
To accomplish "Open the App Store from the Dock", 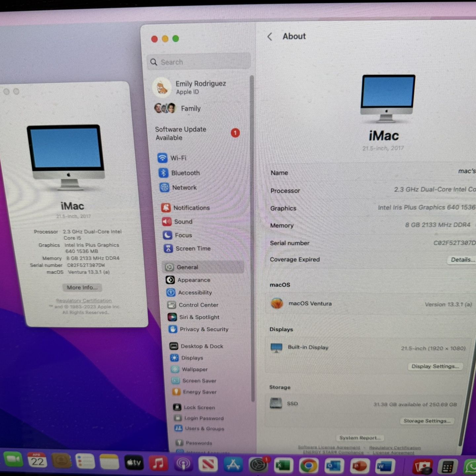I will pyautogui.click(x=233, y=464).
